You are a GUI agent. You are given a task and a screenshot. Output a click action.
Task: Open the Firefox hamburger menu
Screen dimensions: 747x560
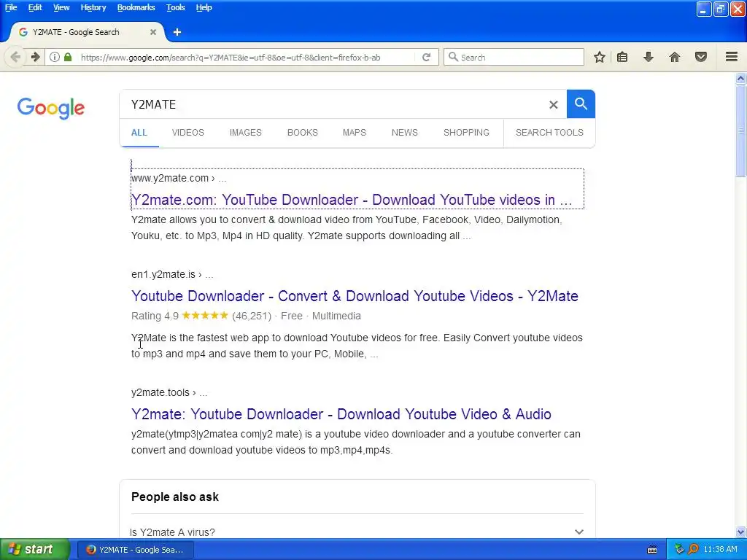[x=732, y=57]
